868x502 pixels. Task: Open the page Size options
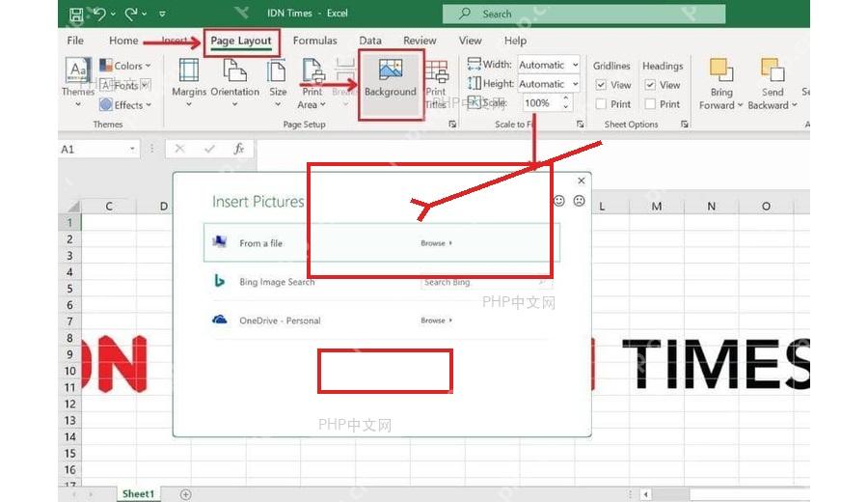tap(278, 82)
